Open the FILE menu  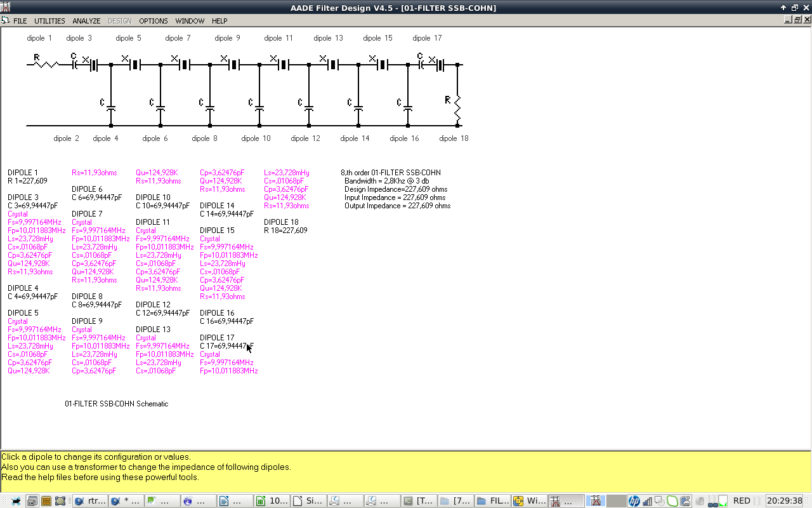pyautogui.click(x=20, y=21)
